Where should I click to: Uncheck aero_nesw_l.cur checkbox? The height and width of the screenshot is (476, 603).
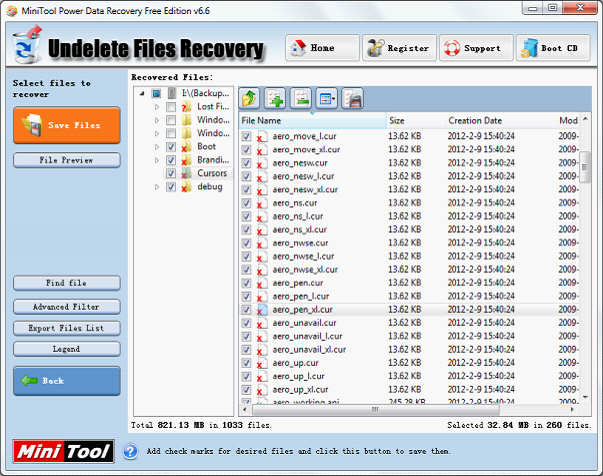247,176
